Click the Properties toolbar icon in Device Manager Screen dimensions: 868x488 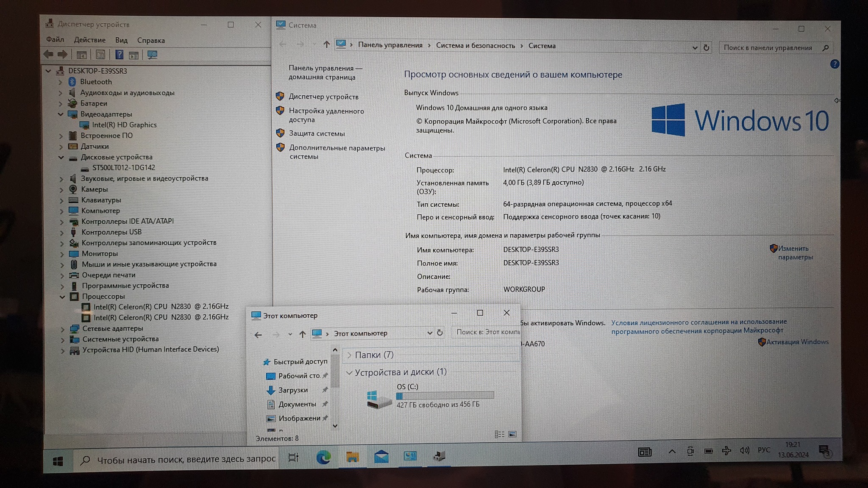click(x=100, y=55)
